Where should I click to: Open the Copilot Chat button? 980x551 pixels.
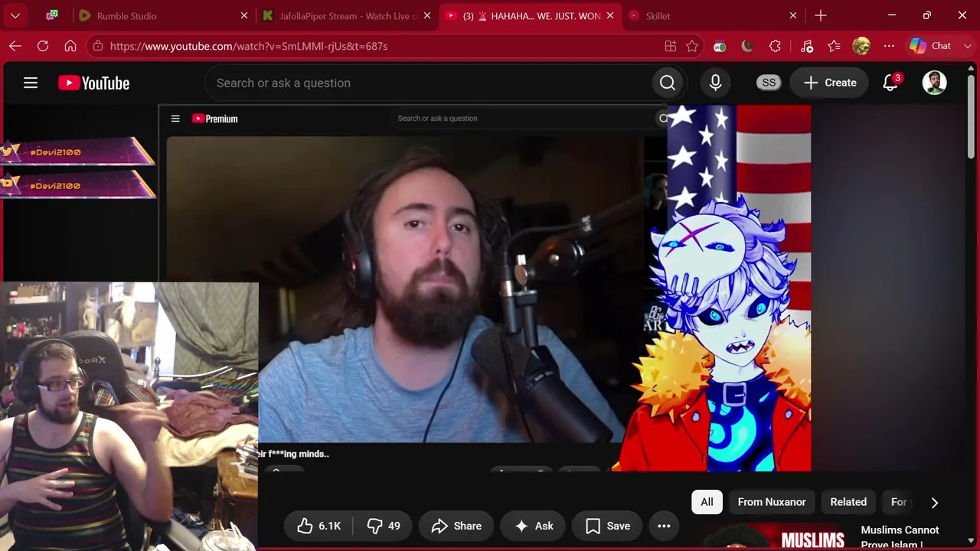click(930, 46)
